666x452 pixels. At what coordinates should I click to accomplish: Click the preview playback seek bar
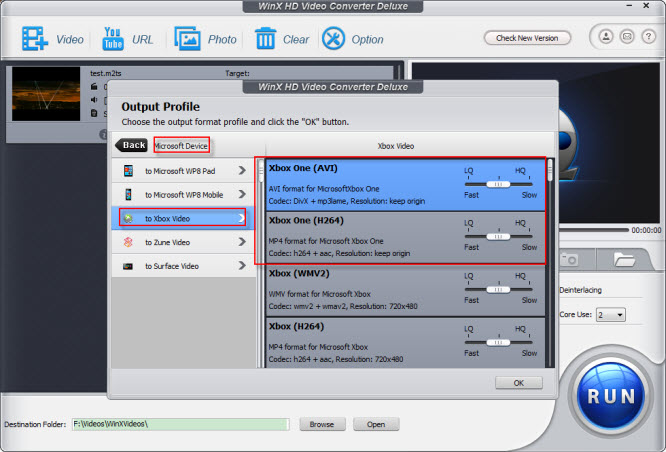593,230
